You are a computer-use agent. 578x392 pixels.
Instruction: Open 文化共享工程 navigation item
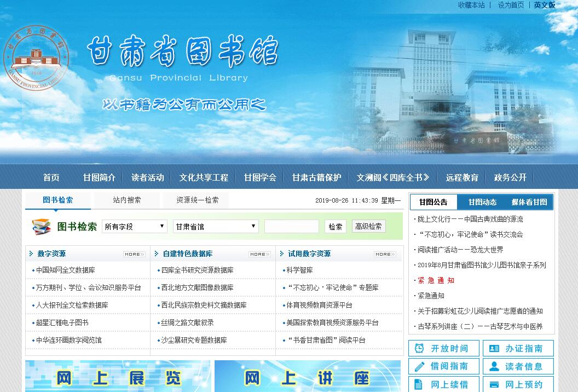pyautogui.click(x=204, y=178)
